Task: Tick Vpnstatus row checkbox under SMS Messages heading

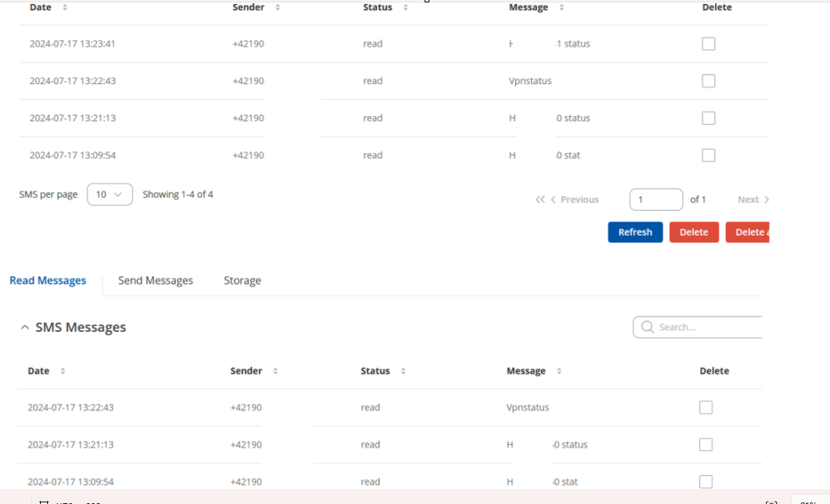Action: point(706,408)
